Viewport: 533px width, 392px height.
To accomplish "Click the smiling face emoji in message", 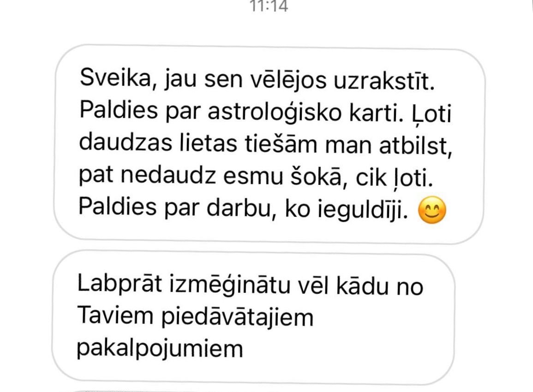I will coord(431,209).
